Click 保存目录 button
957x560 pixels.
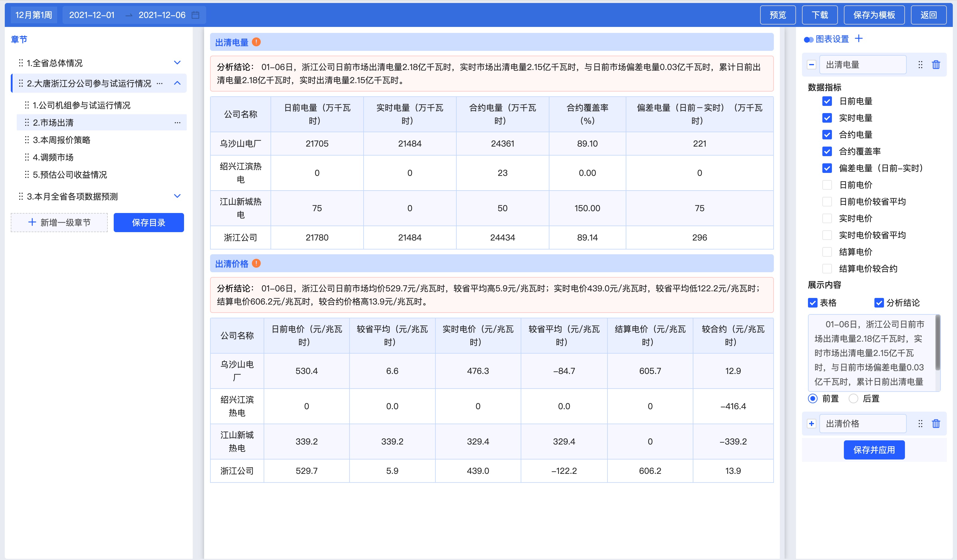pos(148,223)
